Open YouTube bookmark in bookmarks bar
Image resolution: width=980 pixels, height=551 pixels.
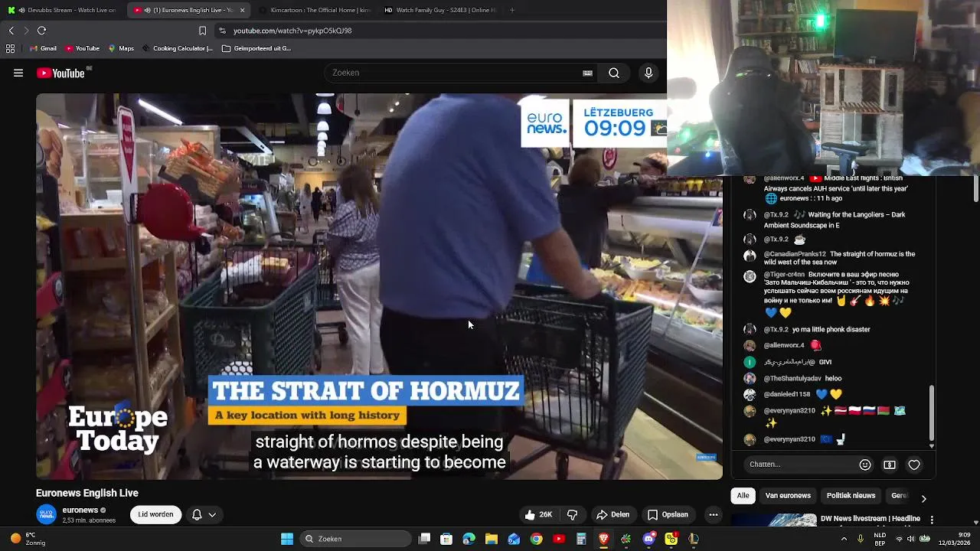(82, 48)
